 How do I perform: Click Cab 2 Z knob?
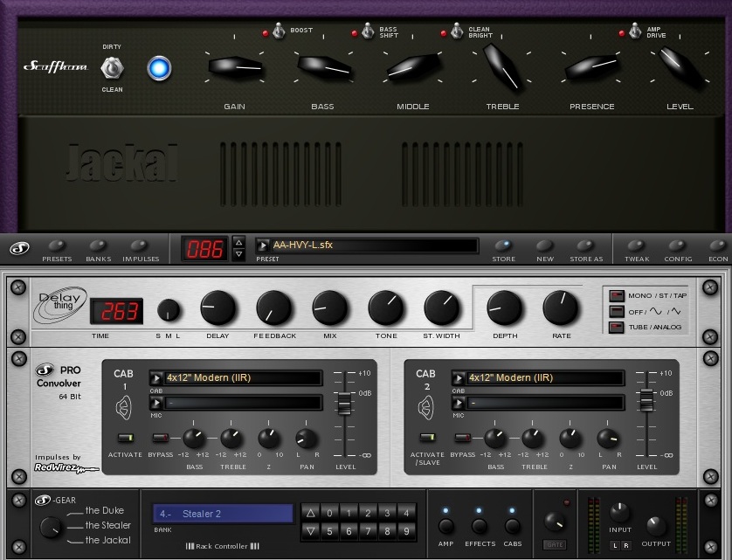(570, 439)
